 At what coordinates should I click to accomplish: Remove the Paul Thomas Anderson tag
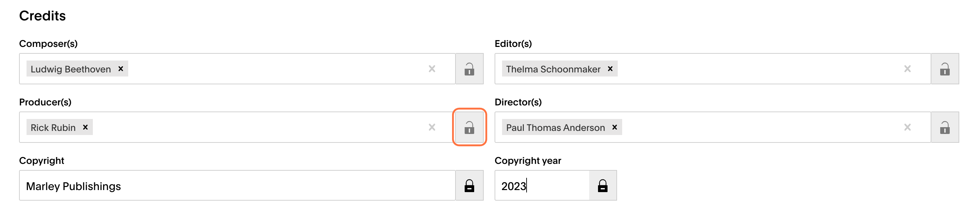point(614,128)
